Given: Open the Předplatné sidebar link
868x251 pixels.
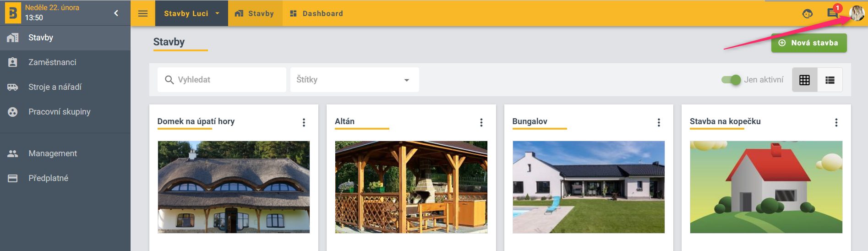Looking at the screenshot, I should coord(48,178).
